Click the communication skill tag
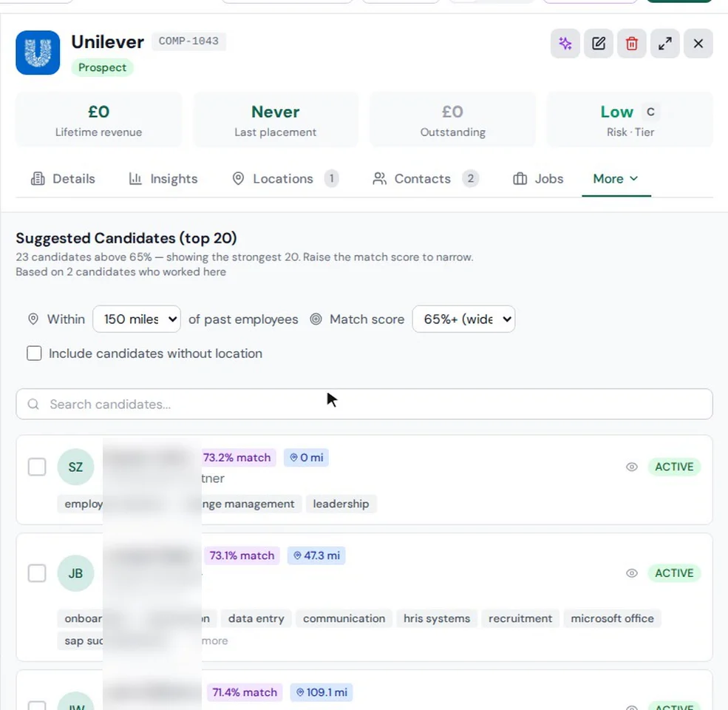728x710 pixels. (x=344, y=619)
